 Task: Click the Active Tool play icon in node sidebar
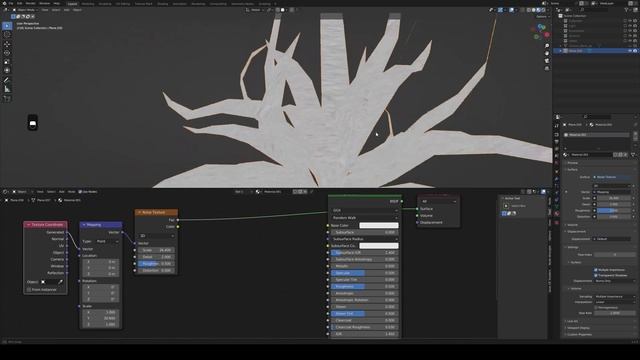click(506, 206)
